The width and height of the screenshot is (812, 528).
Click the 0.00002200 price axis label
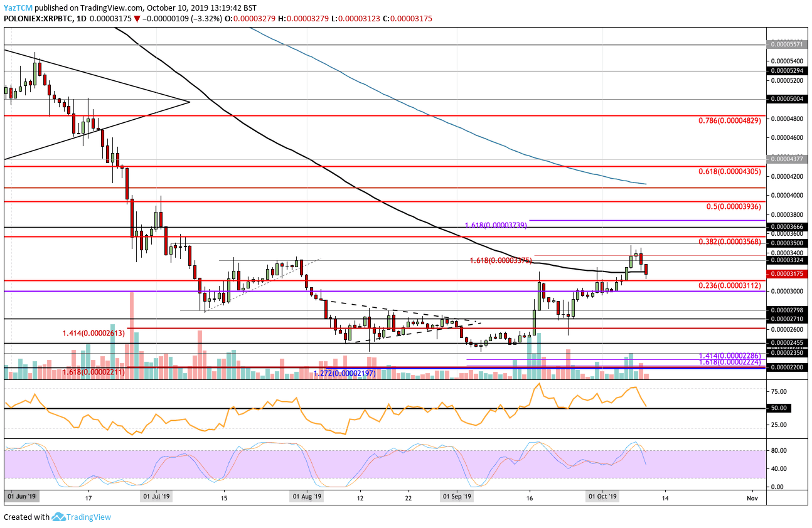tap(788, 367)
